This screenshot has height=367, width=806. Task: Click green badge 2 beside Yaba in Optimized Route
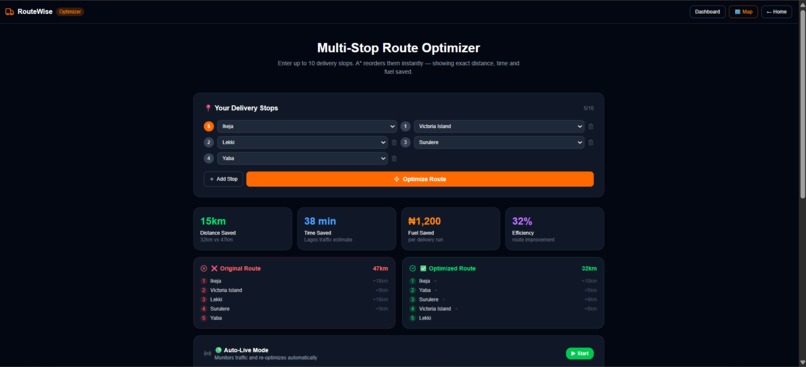point(412,290)
